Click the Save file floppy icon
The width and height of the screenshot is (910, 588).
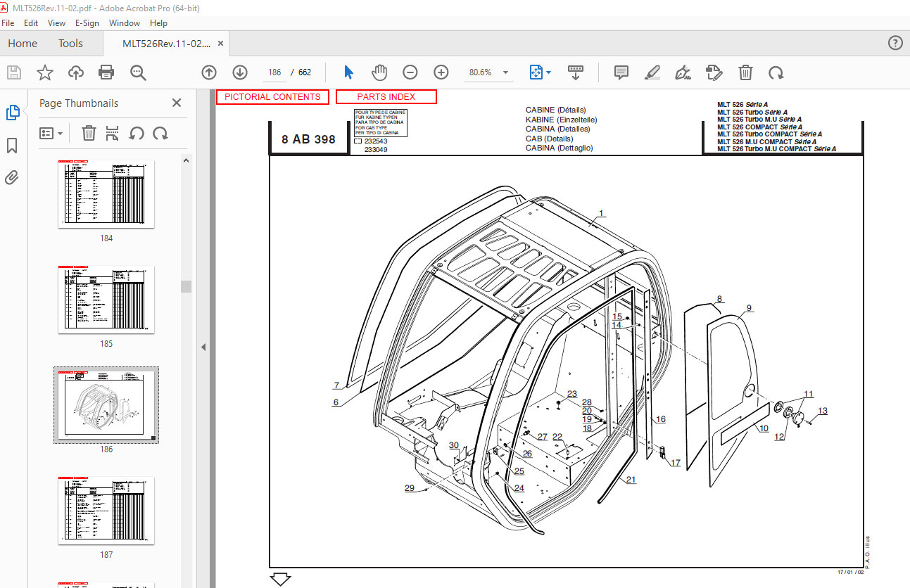click(x=14, y=72)
